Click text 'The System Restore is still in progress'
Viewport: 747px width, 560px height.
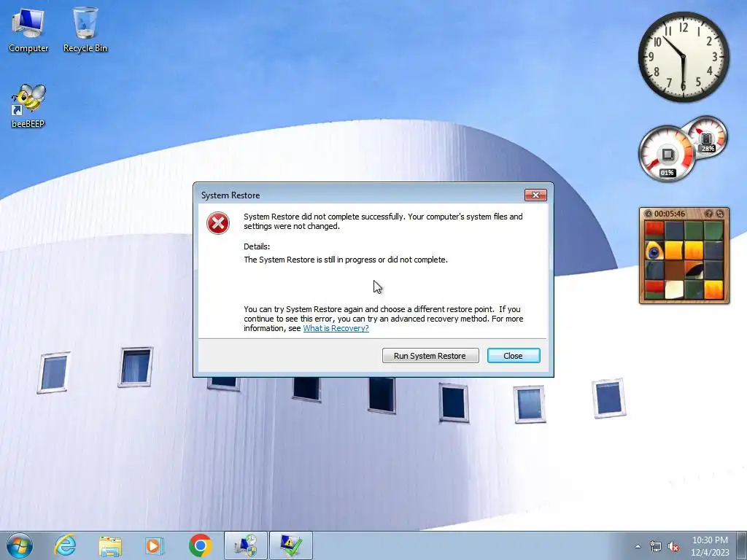309,260
